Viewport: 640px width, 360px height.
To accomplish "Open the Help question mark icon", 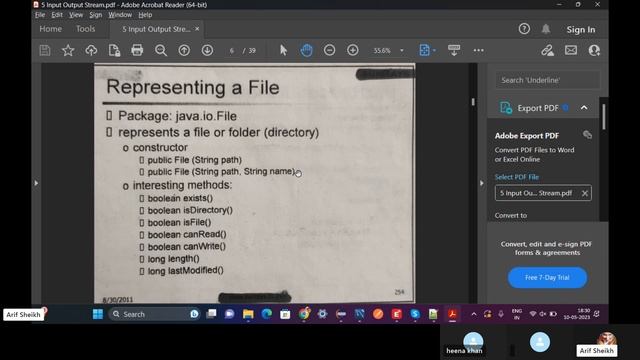I will click(x=524, y=29).
